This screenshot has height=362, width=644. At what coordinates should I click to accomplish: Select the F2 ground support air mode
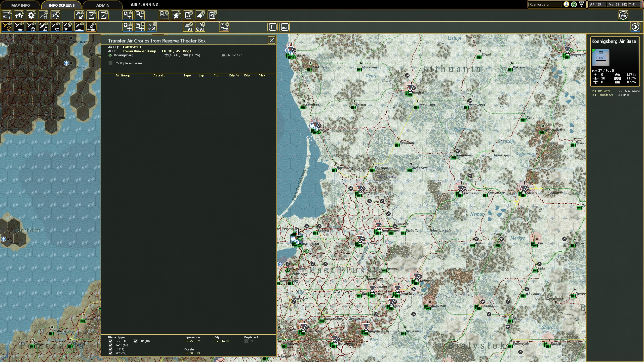(x=19, y=27)
